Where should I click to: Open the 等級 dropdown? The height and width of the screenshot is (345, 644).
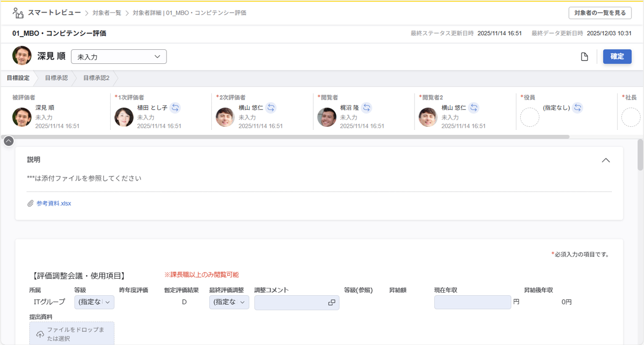click(x=94, y=302)
